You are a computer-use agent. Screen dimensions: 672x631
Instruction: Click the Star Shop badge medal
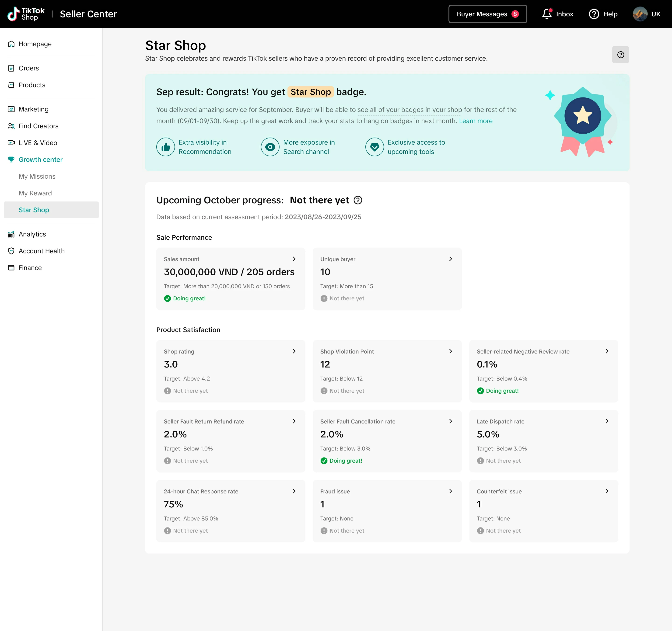point(582,121)
